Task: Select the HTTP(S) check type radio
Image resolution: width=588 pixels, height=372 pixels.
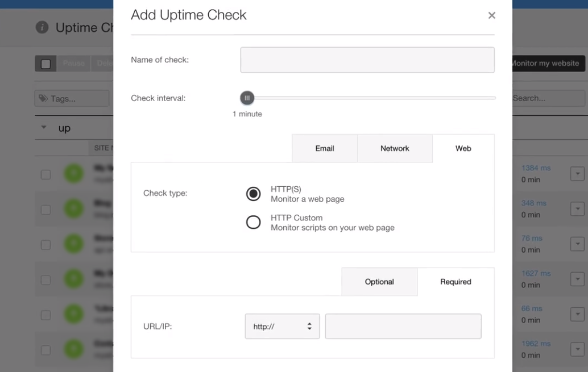Action: click(x=253, y=194)
